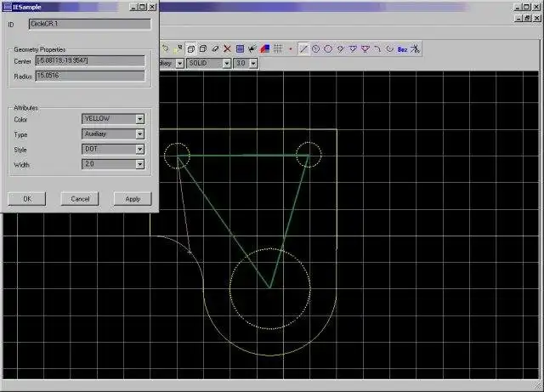544x392 pixels.
Task: Click the yellow snap point icon
Action: click(x=178, y=49)
